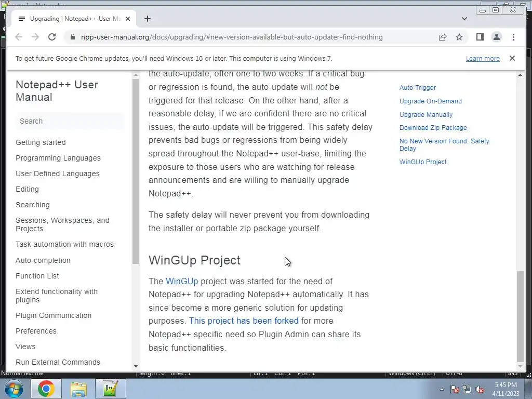Open tab search dropdown arrow

point(464,19)
